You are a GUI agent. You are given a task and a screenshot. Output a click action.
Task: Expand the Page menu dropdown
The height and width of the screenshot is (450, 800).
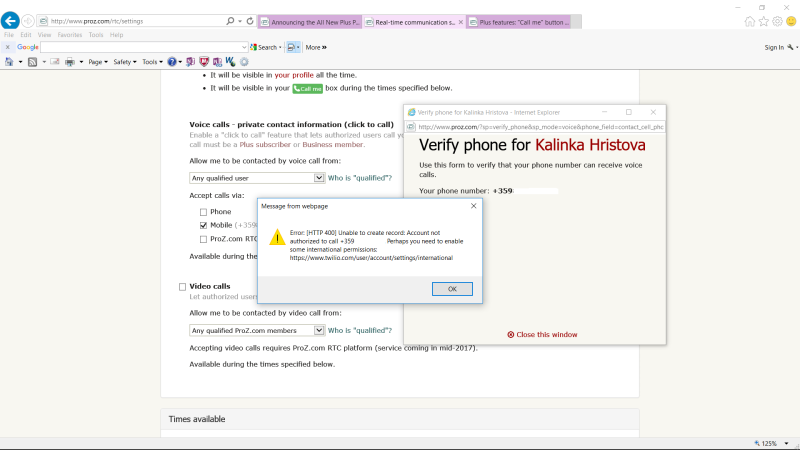[97, 62]
